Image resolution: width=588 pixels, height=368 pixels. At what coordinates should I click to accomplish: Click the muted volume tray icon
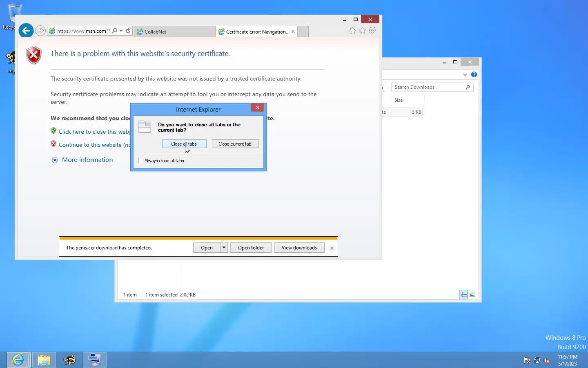(547, 360)
